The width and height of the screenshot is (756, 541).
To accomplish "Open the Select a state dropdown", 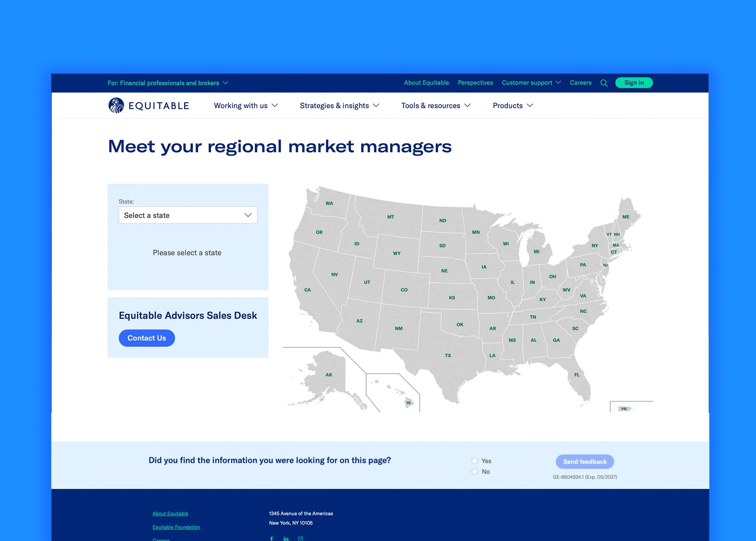I will [188, 215].
